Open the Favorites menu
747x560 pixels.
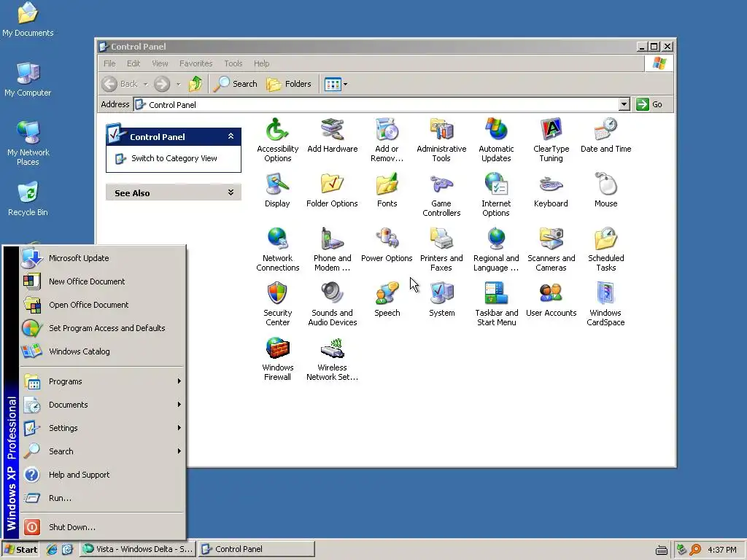coord(196,63)
